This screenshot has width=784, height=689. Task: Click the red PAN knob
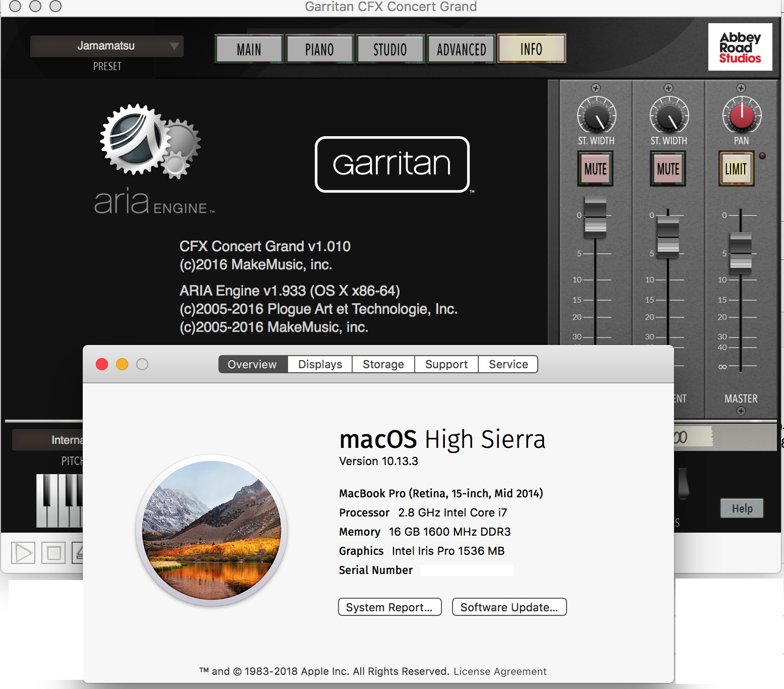[741, 115]
